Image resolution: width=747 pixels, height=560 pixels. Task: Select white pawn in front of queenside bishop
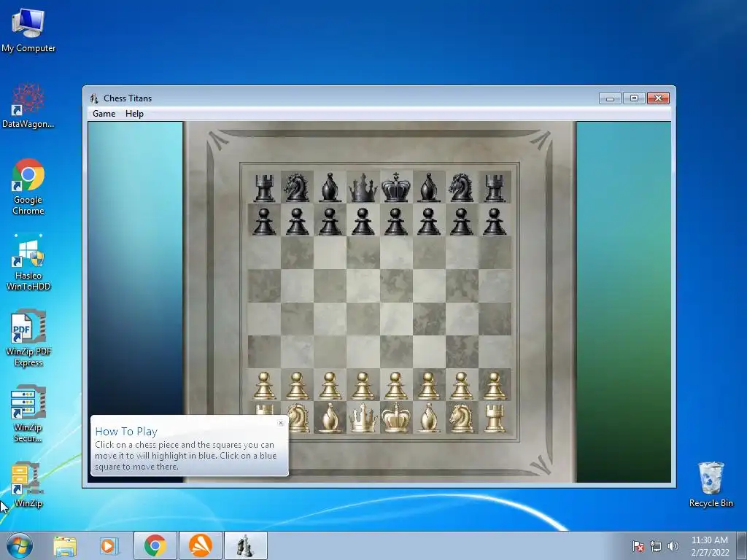[x=330, y=386]
